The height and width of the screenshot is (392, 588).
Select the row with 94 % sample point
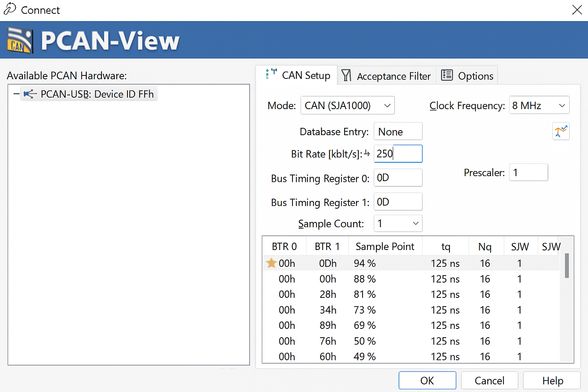(411, 263)
